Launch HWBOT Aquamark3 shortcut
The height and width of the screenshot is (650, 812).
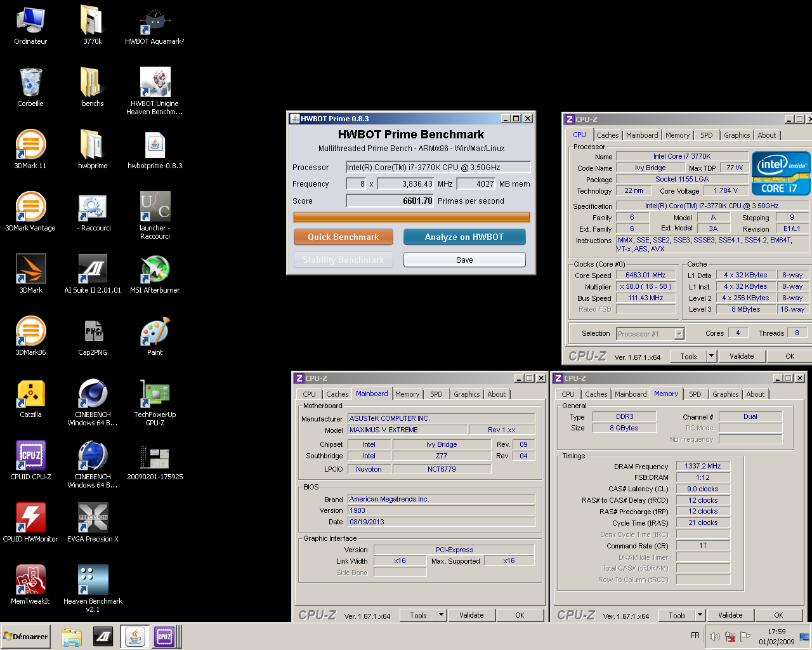pyautogui.click(x=155, y=25)
